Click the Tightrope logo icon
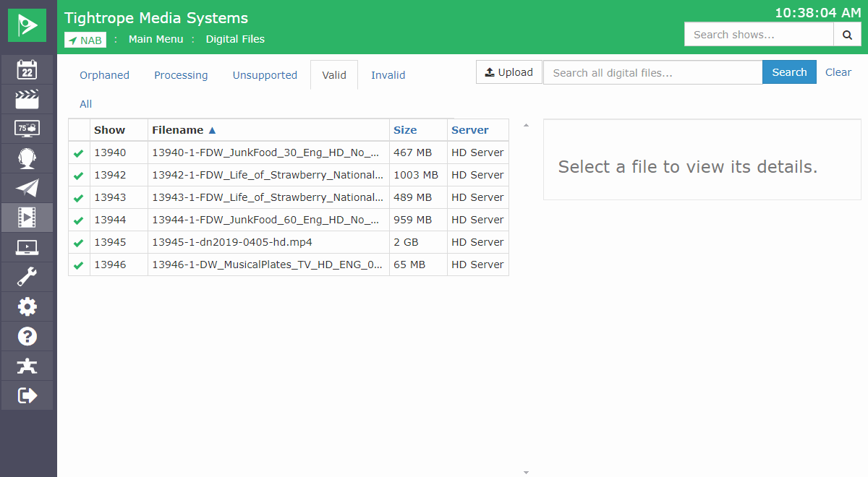 pos(27,25)
